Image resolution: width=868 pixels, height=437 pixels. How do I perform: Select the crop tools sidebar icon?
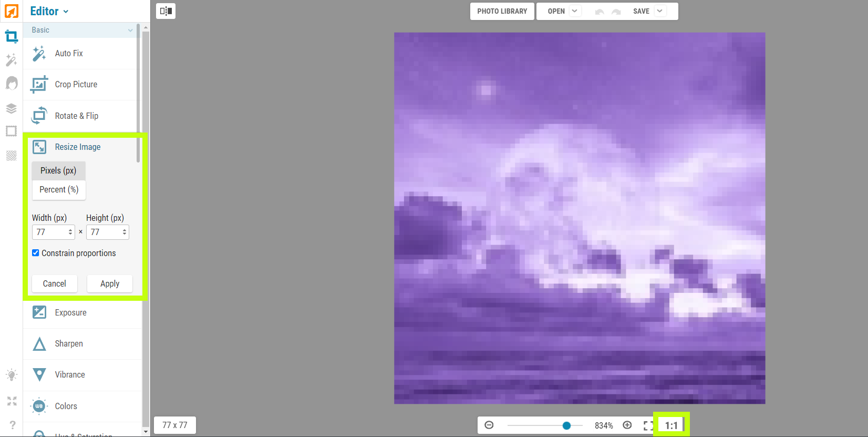click(11, 36)
